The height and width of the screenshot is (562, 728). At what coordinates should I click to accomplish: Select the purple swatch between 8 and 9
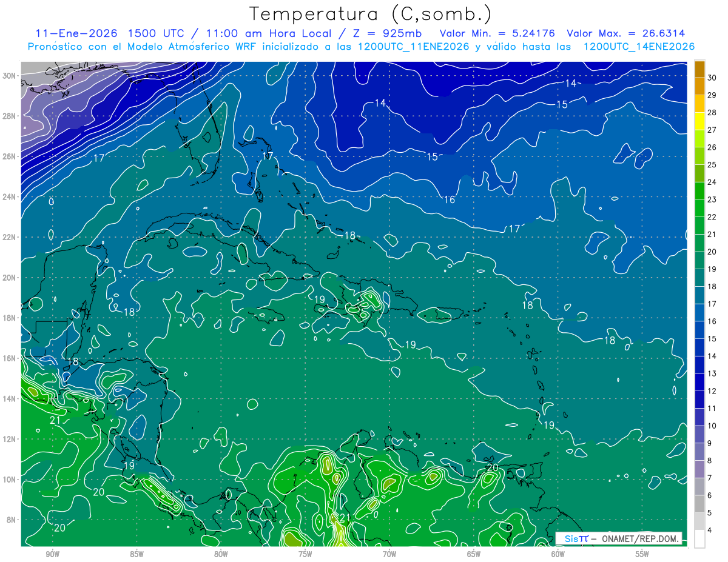[699, 452]
